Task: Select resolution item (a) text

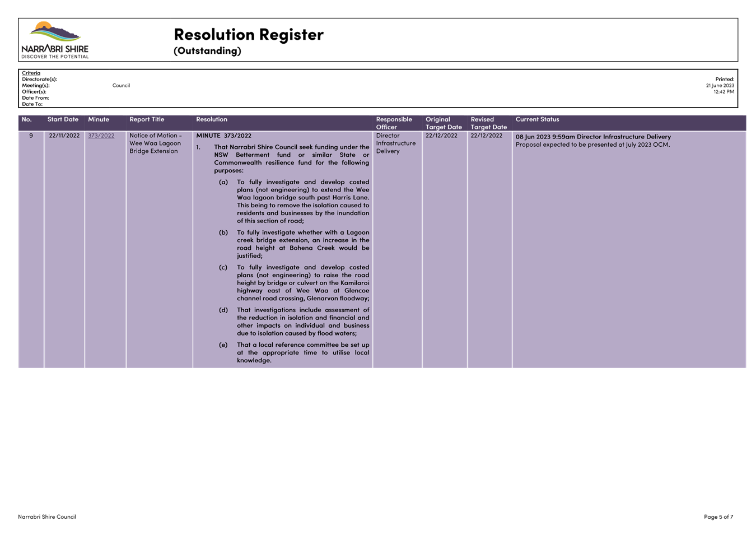Action: click(303, 202)
